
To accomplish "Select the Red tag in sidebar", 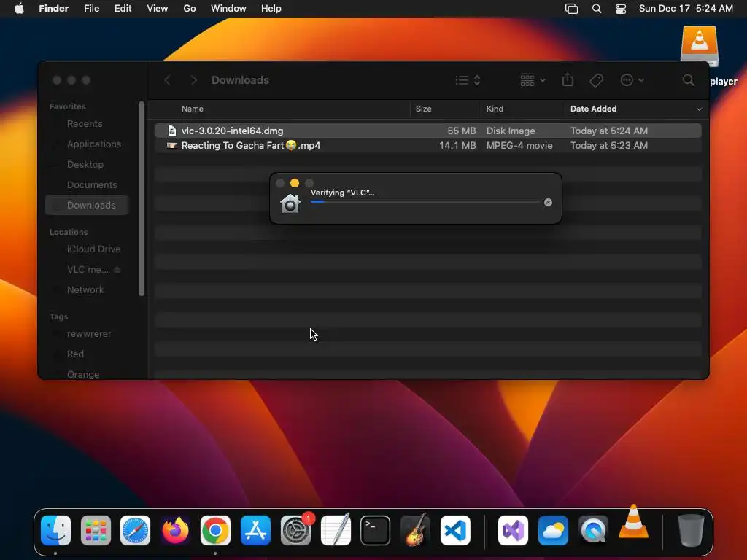I will click(x=75, y=354).
